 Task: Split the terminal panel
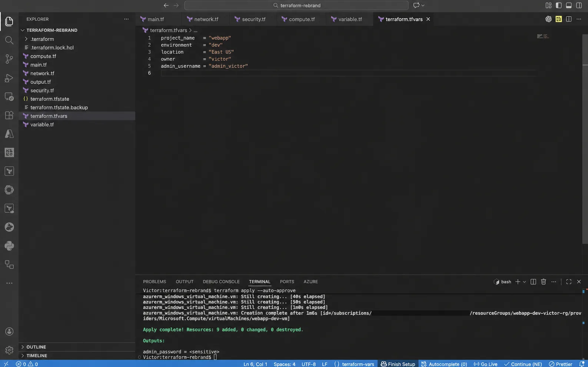coord(533,282)
